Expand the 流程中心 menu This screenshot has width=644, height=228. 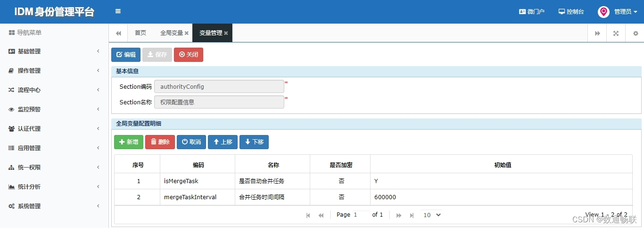(x=54, y=90)
